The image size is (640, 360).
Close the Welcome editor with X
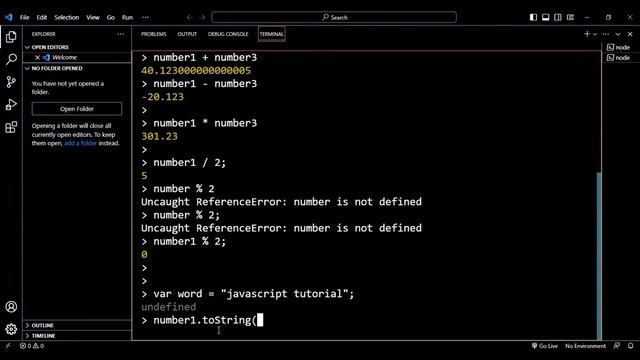37,58
